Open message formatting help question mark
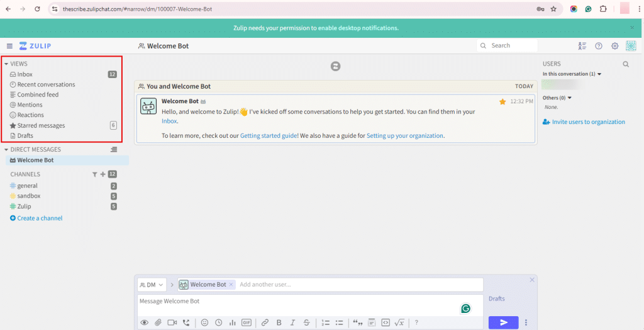 416,322
